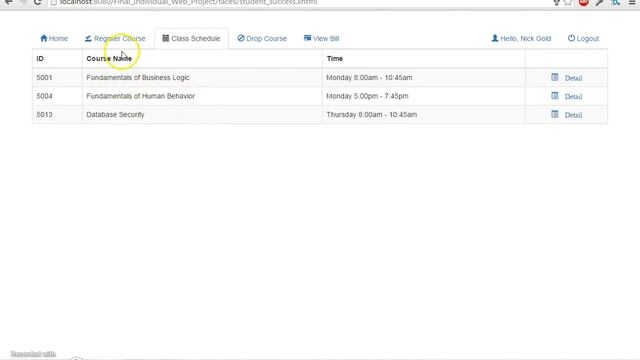640x360 pixels.
Task: Open the Home tab
Action: click(54, 38)
